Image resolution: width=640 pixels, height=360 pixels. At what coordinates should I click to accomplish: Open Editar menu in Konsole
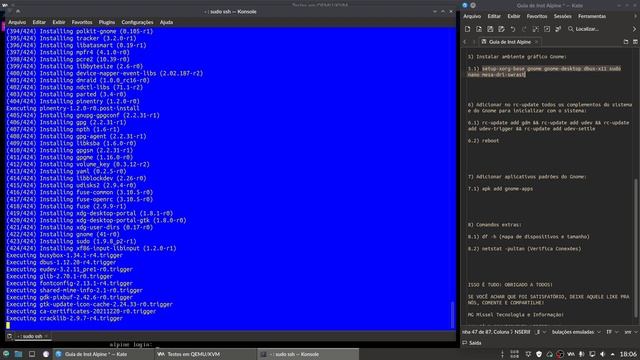(x=39, y=22)
